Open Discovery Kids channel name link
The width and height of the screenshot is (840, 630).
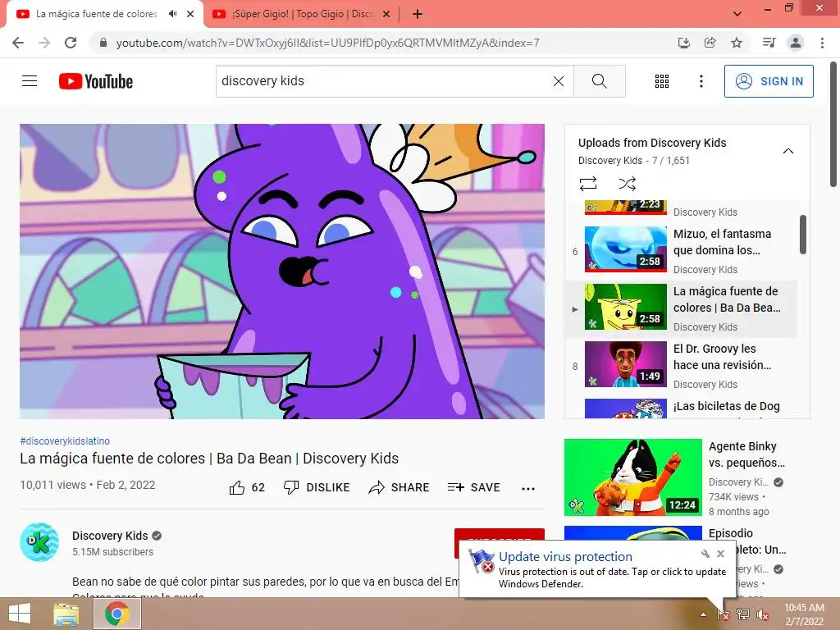coord(110,536)
